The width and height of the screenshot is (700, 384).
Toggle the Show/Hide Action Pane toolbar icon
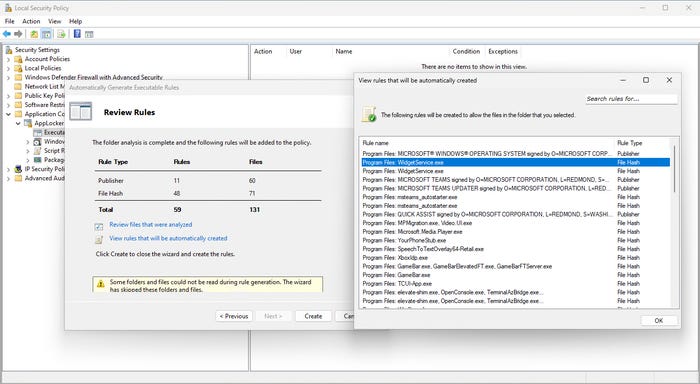pyautogui.click(x=89, y=34)
